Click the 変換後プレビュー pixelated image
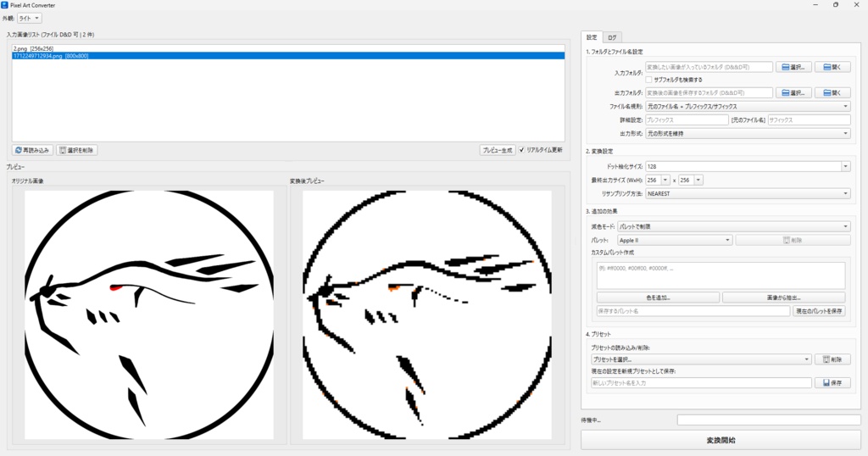Screen dimensions: 868x456 [x=427, y=315]
